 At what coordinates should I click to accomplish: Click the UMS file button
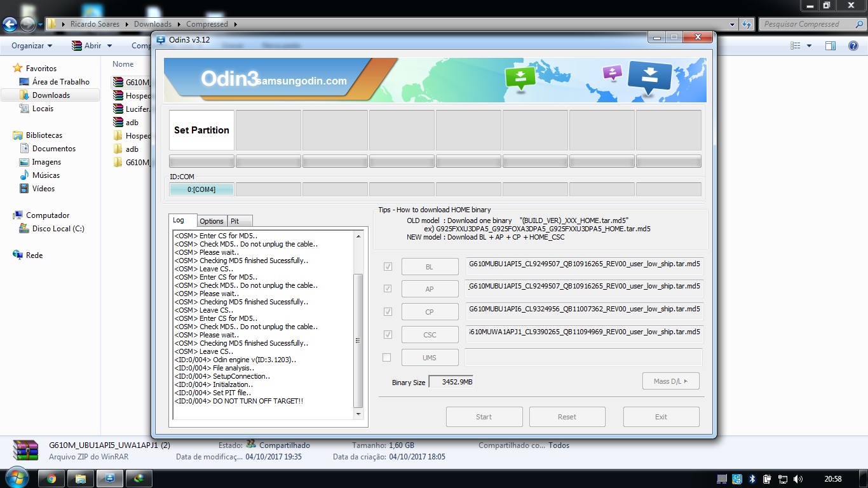pyautogui.click(x=430, y=358)
